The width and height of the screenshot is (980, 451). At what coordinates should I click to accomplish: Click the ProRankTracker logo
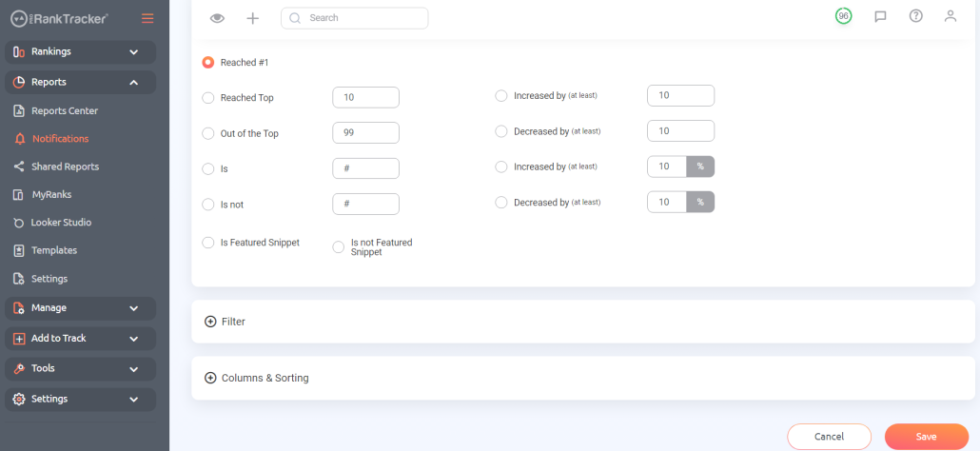point(59,19)
